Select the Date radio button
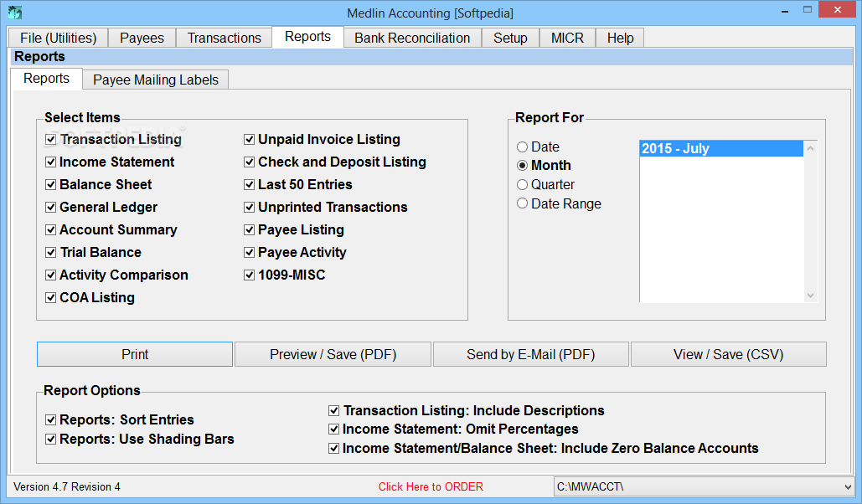The width and height of the screenshot is (862, 504). tap(522, 147)
